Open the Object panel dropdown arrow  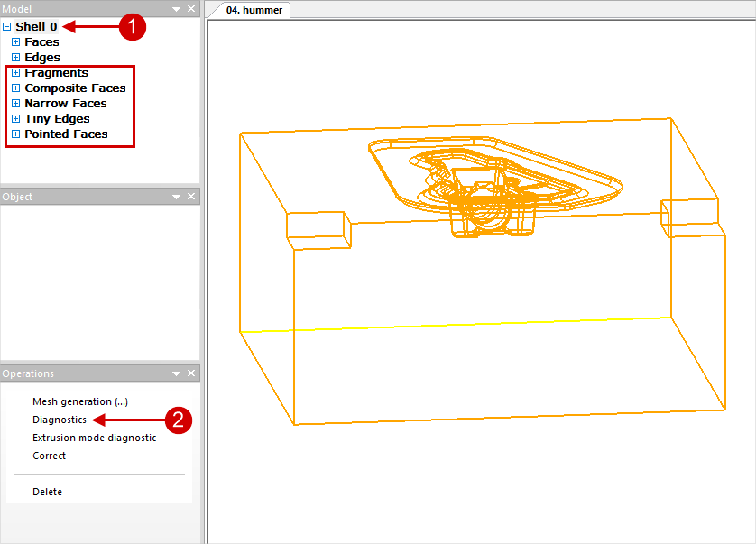click(177, 197)
